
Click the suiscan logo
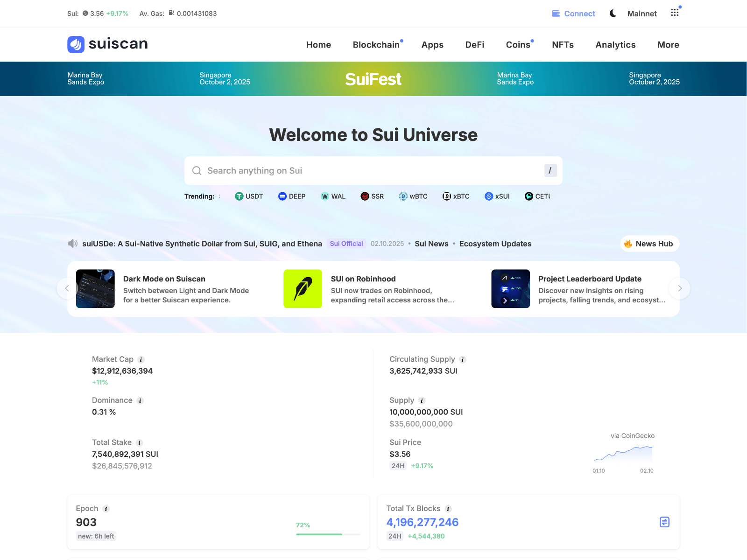107,44
